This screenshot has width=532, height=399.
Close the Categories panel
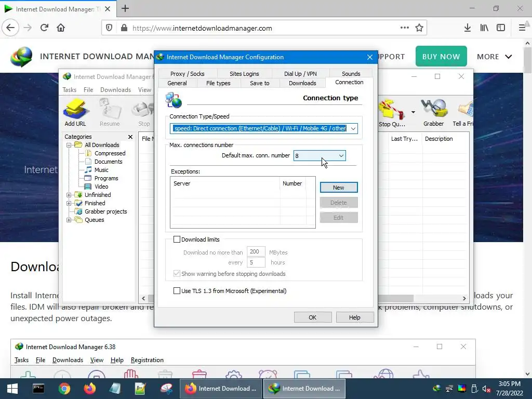coord(130,137)
